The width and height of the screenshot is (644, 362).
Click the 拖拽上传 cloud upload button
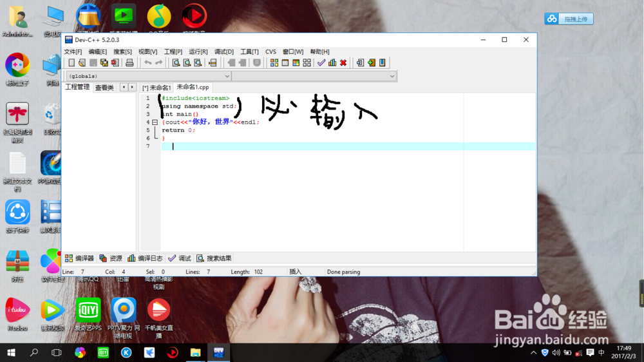pos(569,19)
